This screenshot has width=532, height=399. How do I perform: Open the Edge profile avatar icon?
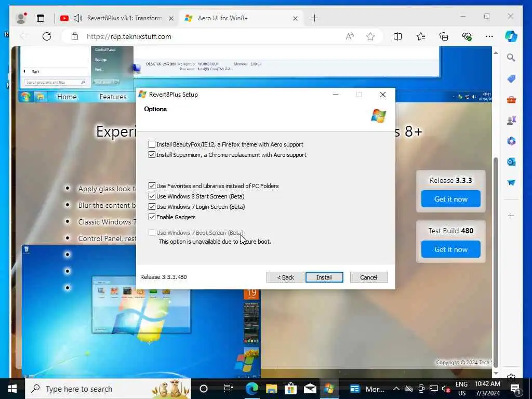click(21, 18)
